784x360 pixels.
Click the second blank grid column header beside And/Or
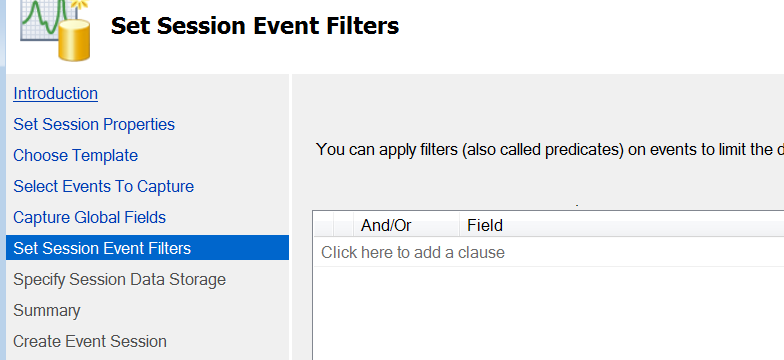click(x=343, y=226)
